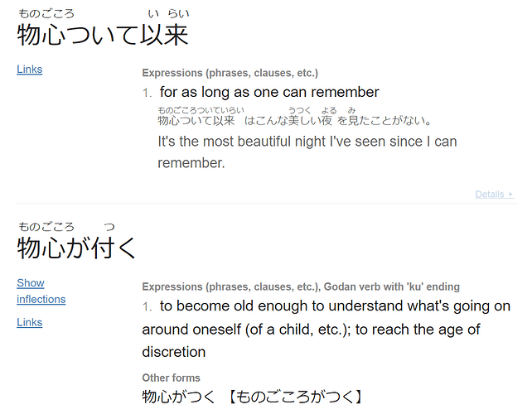Show inflections for 物心が付く
The image size is (532, 414).
click(41, 291)
